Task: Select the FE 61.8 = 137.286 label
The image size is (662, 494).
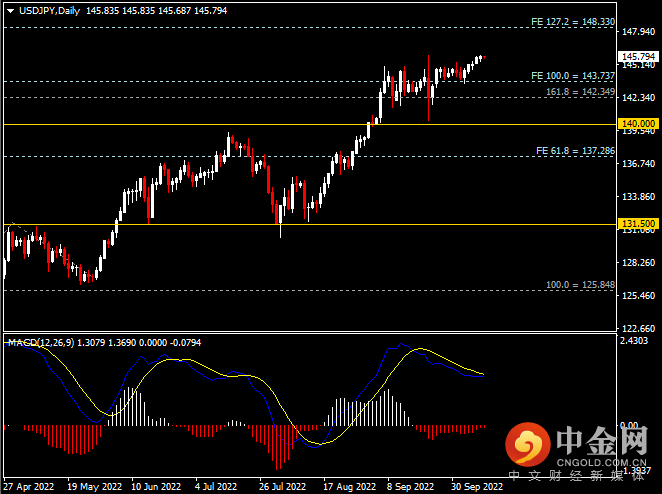Action: coord(575,151)
